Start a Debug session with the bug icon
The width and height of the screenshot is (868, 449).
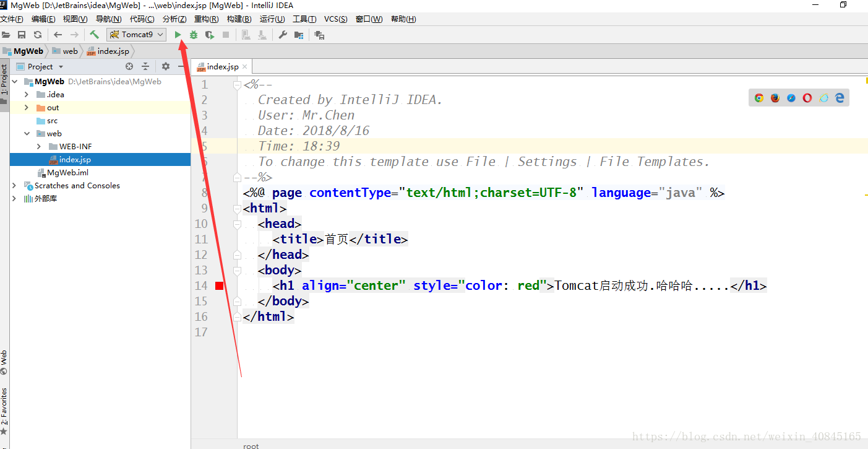[194, 35]
